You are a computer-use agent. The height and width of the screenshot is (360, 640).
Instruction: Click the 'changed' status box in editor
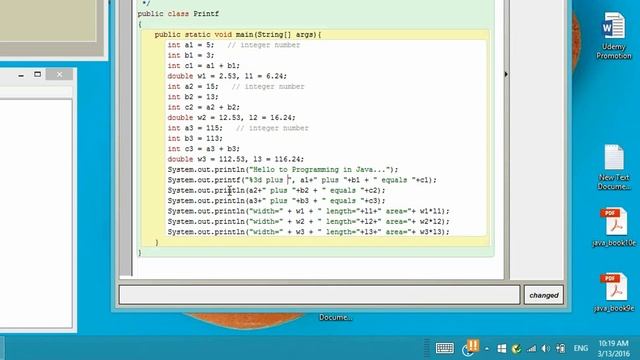(x=544, y=295)
